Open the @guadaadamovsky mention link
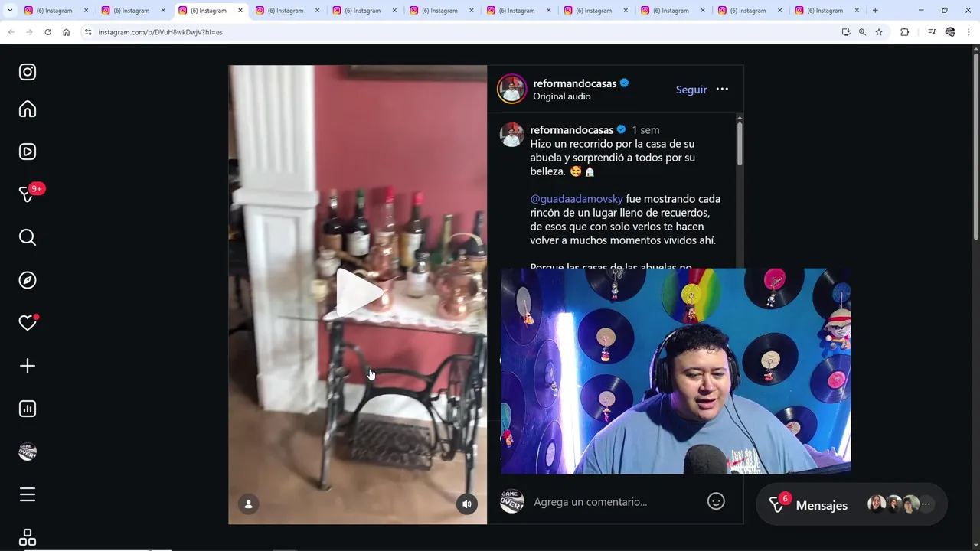 (x=577, y=199)
